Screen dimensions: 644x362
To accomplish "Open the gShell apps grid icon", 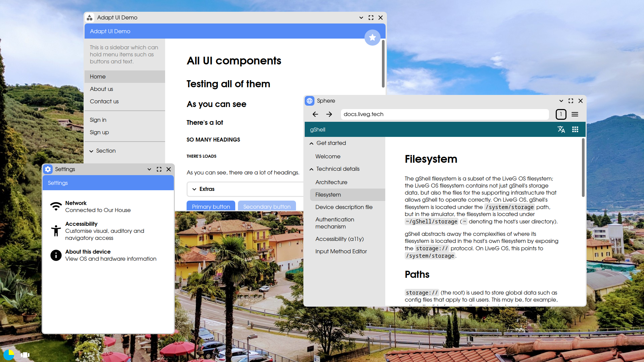I will pyautogui.click(x=575, y=130).
